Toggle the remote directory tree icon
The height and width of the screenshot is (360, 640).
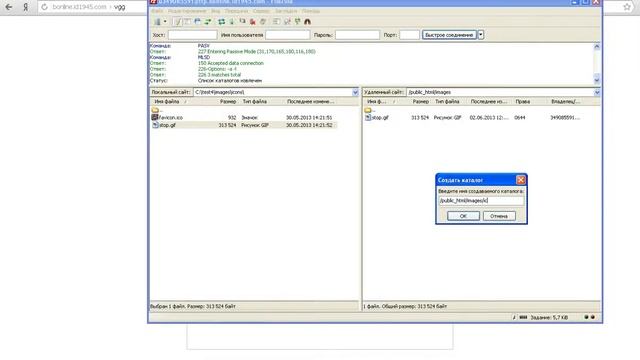click(x=198, y=22)
